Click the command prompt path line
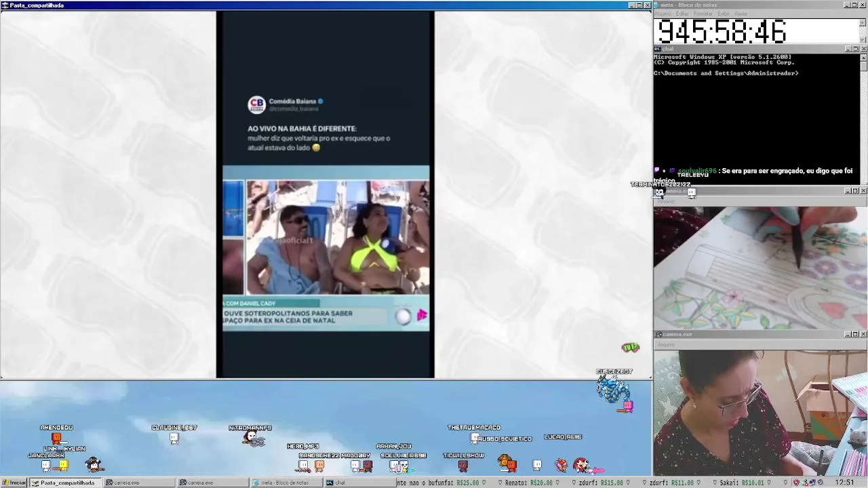 [726, 73]
